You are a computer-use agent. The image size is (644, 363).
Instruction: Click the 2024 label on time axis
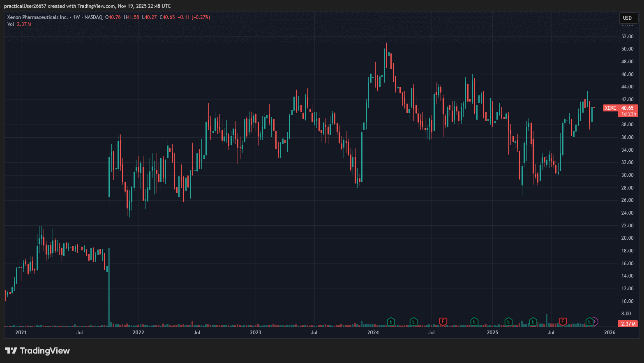[373, 332]
